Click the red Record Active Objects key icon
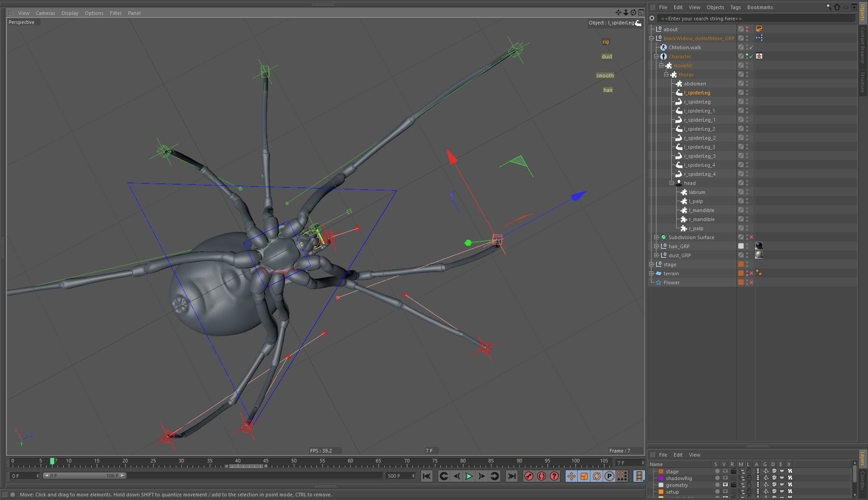868x500 pixels. [x=529, y=476]
